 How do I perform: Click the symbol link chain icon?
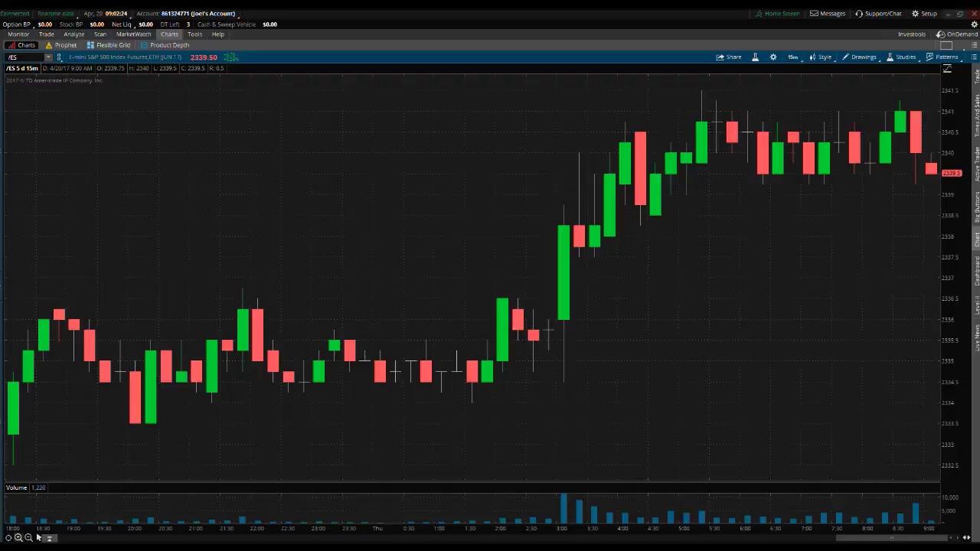pos(59,57)
